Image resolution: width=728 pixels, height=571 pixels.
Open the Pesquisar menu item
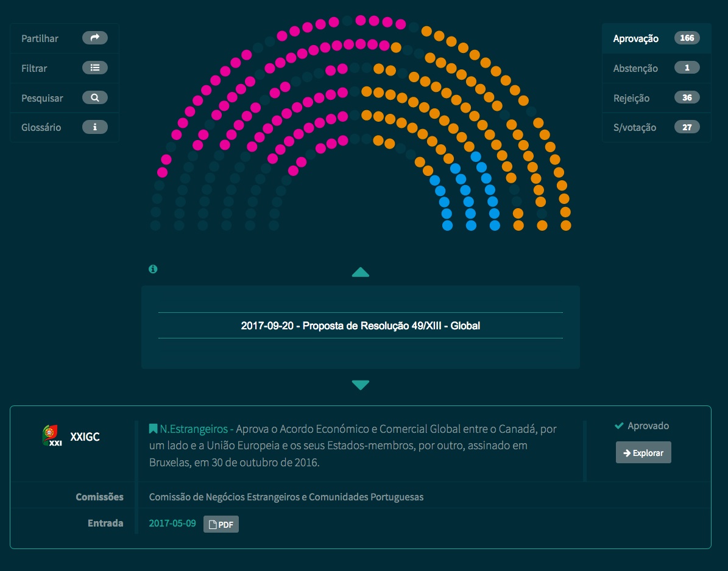[x=42, y=98]
